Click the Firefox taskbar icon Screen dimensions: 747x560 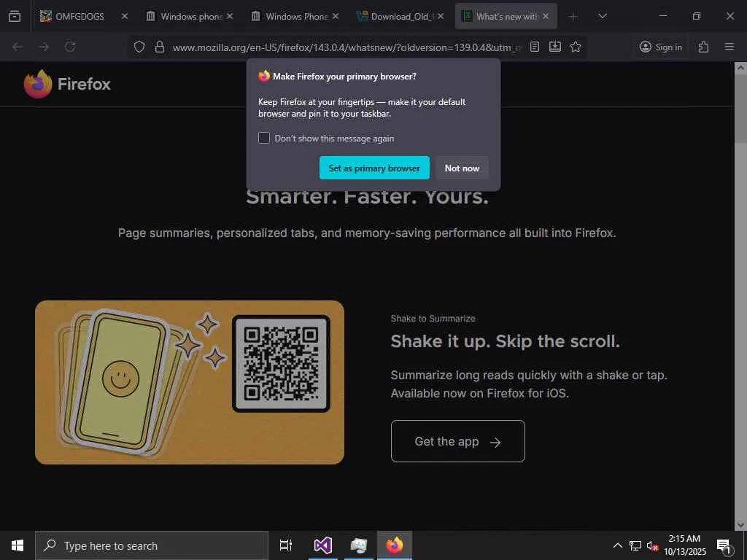(395, 545)
